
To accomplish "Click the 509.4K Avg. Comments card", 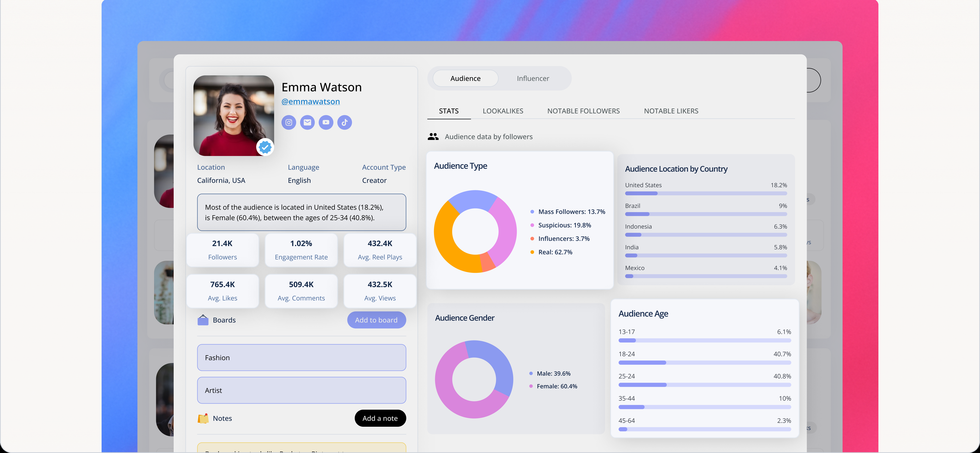I will 301,291.
